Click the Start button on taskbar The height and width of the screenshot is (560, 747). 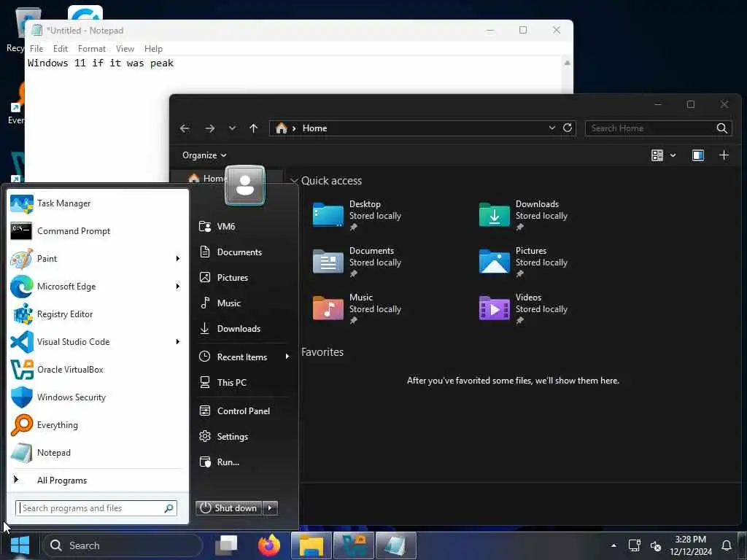click(20, 545)
